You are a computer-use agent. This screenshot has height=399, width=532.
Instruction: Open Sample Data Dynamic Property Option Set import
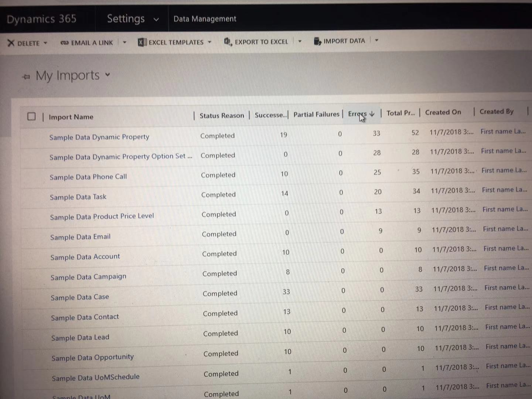coord(121,157)
